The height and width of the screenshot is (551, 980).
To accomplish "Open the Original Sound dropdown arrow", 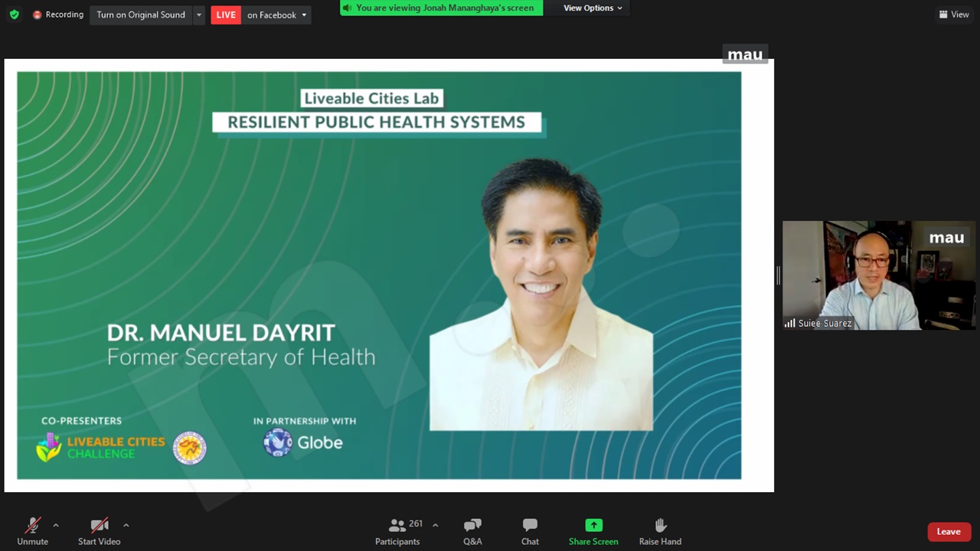I will coord(199,15).
